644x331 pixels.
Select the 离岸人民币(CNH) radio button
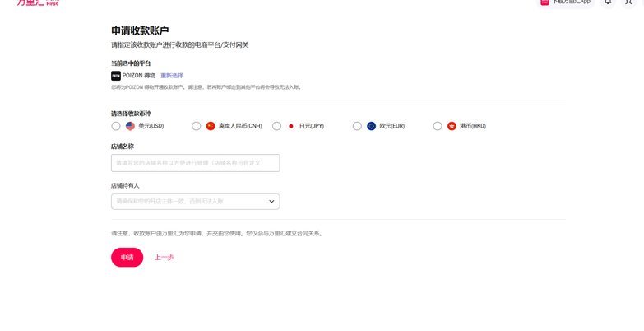197,126
